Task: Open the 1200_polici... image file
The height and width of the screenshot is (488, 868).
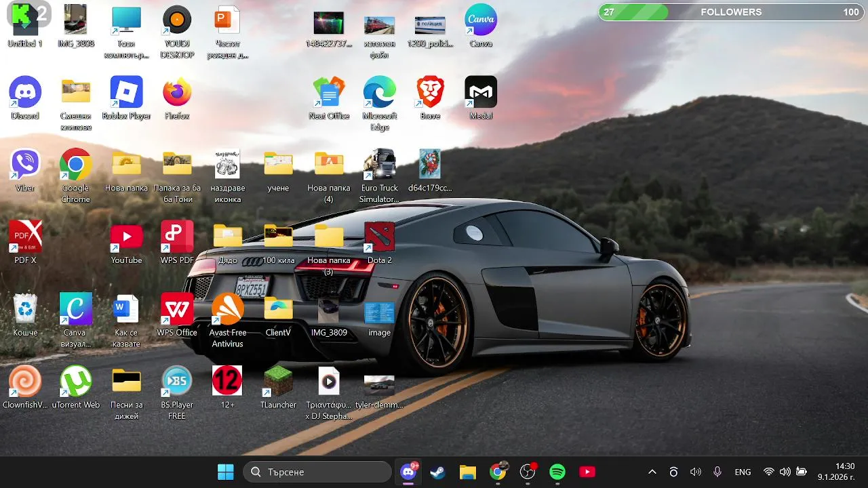Action: point(430,26)
